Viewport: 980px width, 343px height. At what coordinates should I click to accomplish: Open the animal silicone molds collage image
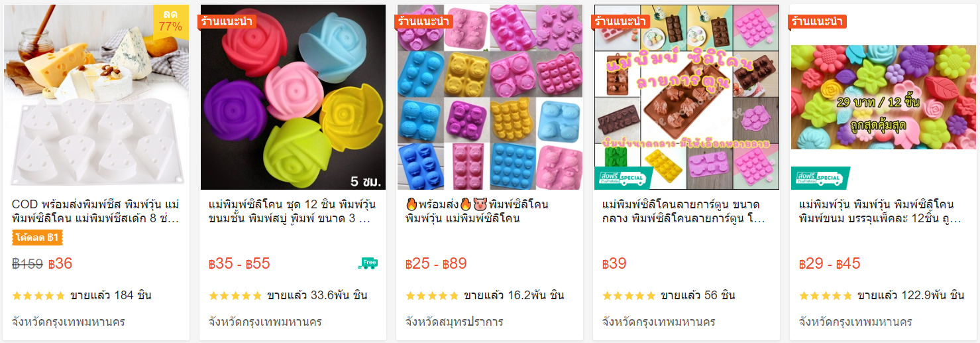(490, 98)
